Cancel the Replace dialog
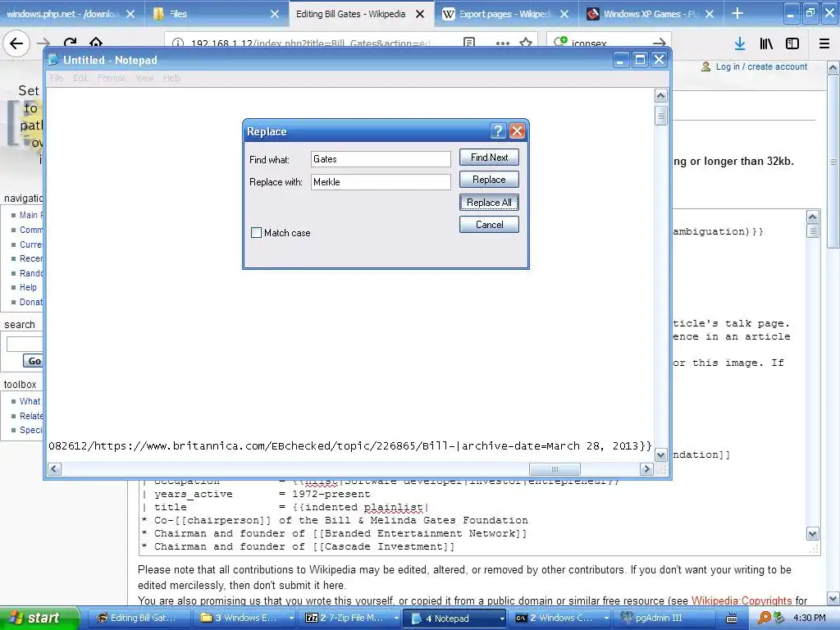 pos(489,225)
